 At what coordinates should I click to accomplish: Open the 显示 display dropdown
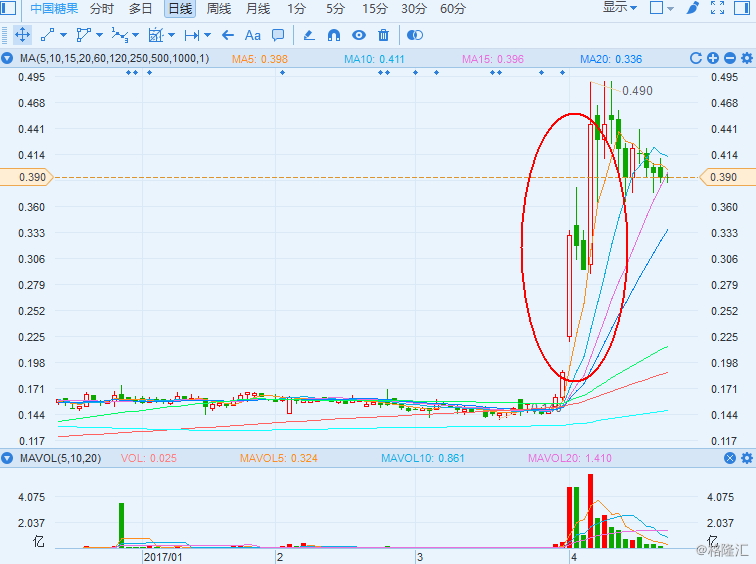pos(620,7)
